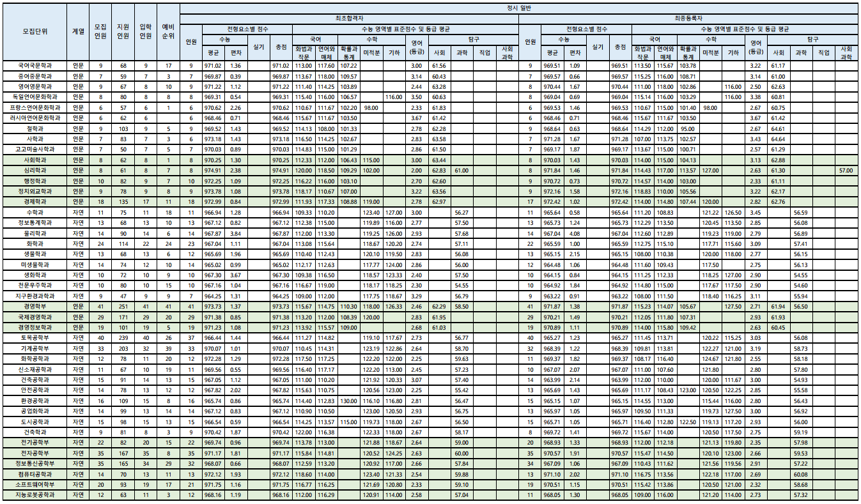This screenshot has height=504, width=861.
Task: Click value 98.00 in 프랑스언어문화학과 최초합격자 section
Action: pyautogui.click(x=371, y=107)
